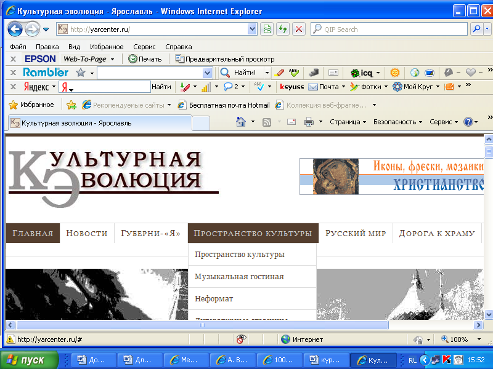Click the printer icon in command bar

click(309, 122)
